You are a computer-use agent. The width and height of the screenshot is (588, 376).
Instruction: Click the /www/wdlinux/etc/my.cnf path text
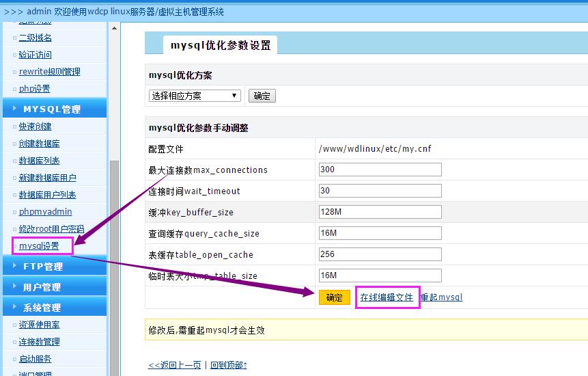[x=375, y=148]
